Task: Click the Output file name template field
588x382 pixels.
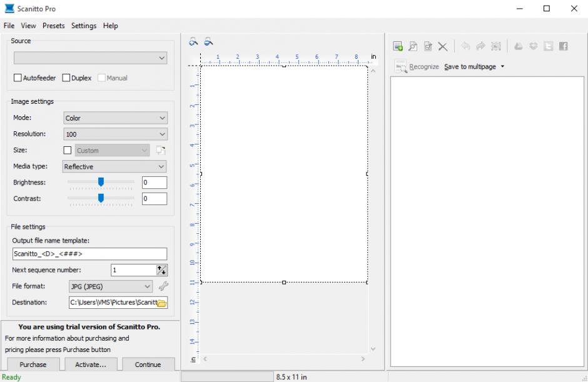Action: click(x=89, y=254)
